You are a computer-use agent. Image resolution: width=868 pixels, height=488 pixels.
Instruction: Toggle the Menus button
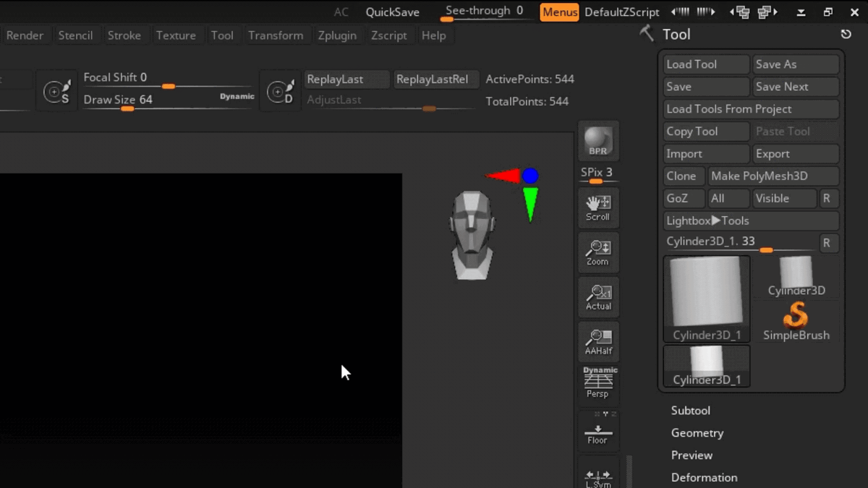[560, 12]
